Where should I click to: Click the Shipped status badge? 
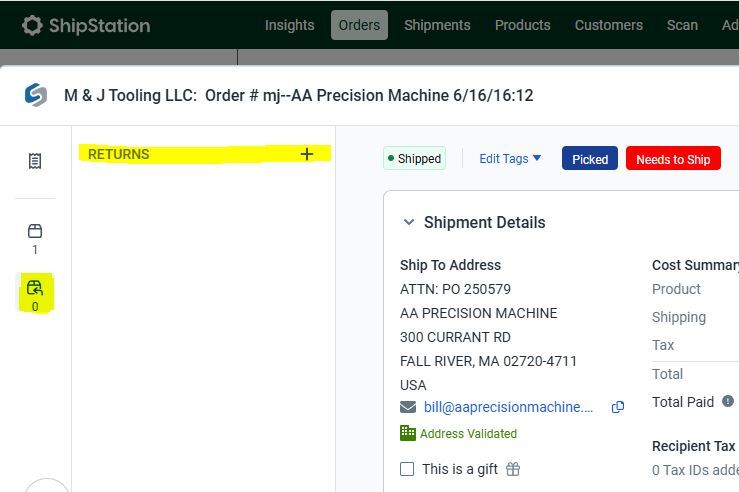point(414,158)
